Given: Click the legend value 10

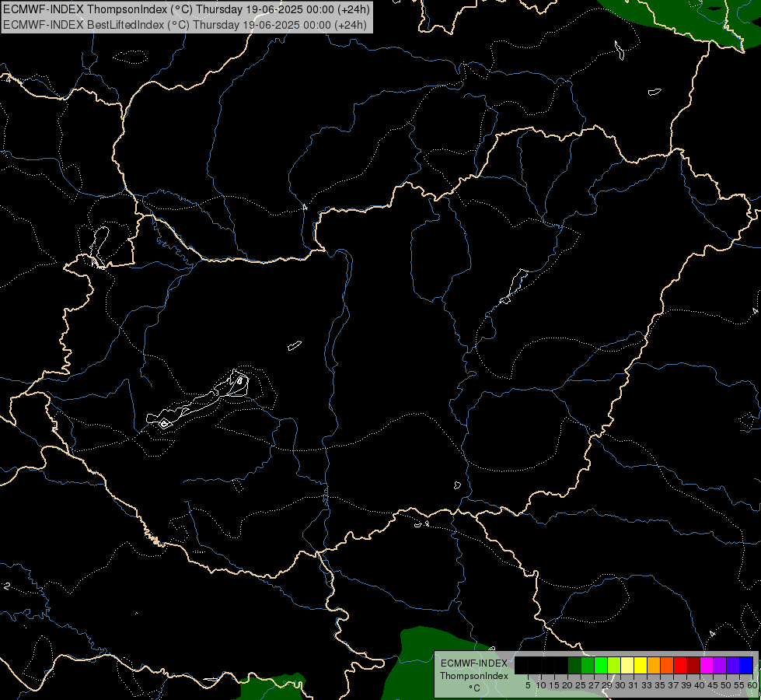Looking at the screenshot, I should point(541,685).
